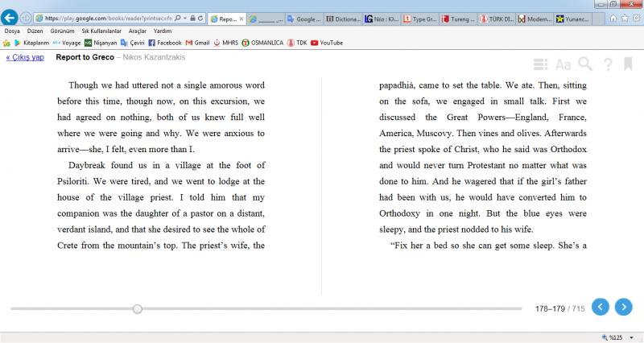644x343 pixels.
Task: Click the address bar URL field
Action: 109,18
